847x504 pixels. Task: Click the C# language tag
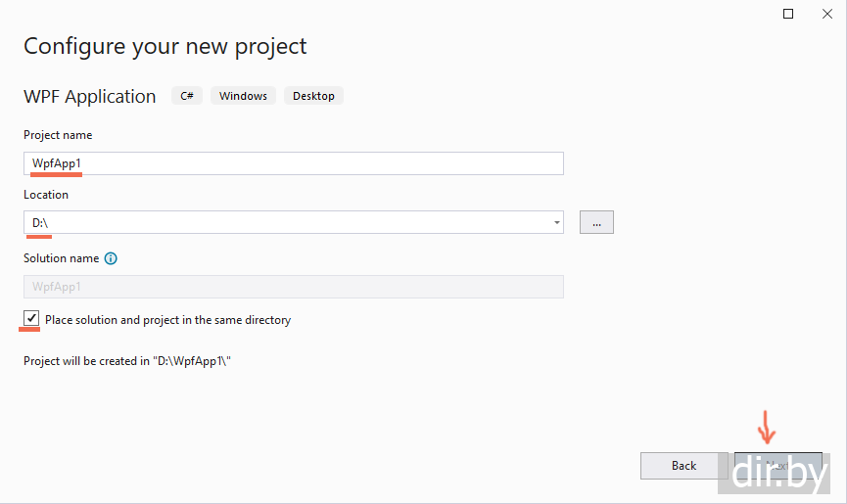point(187,96)
